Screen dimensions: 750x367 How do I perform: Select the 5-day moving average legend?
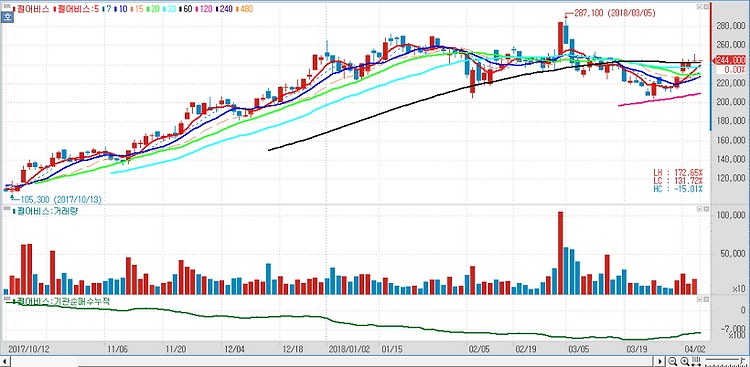76,9
